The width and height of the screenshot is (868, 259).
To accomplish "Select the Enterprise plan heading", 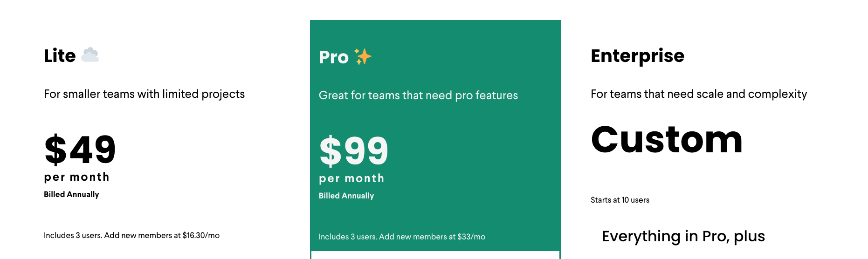I will pos(637,56).
